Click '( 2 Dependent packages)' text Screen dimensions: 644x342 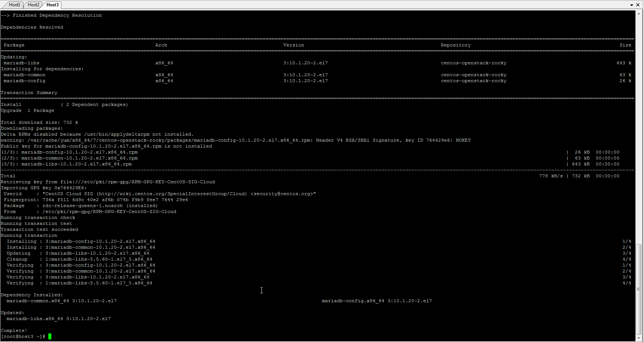94,104
